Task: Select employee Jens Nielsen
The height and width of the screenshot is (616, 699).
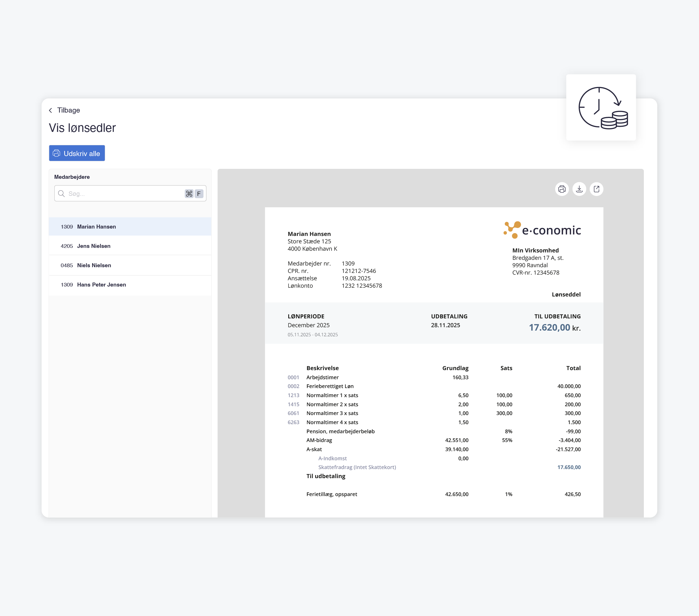Action: click(x=94, y=246)
